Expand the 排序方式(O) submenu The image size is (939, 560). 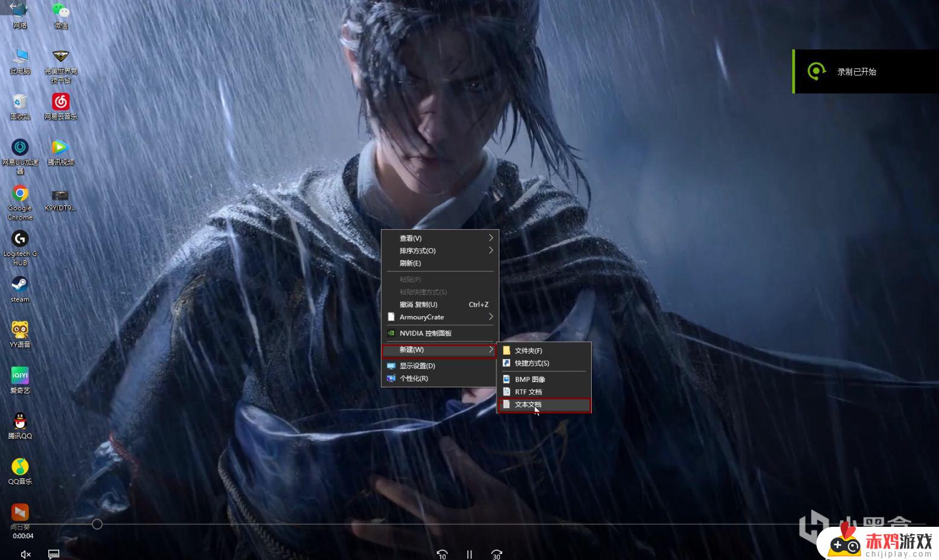[440, 250]
